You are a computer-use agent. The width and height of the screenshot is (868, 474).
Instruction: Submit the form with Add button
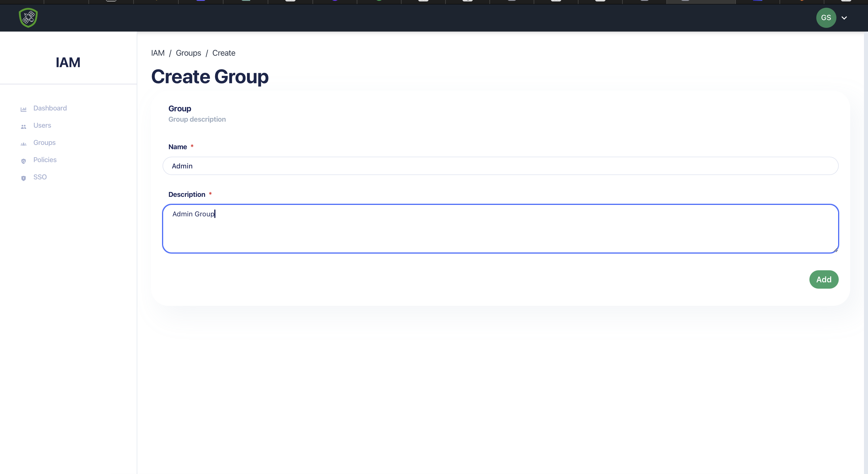coord(823,279)
